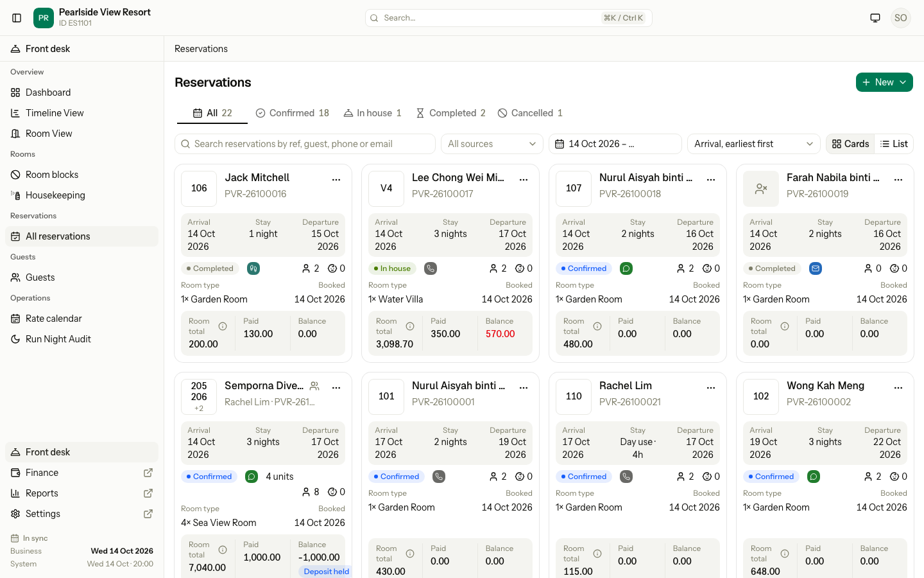
Task: Click the Deposit held label
Action: (326, 572)
